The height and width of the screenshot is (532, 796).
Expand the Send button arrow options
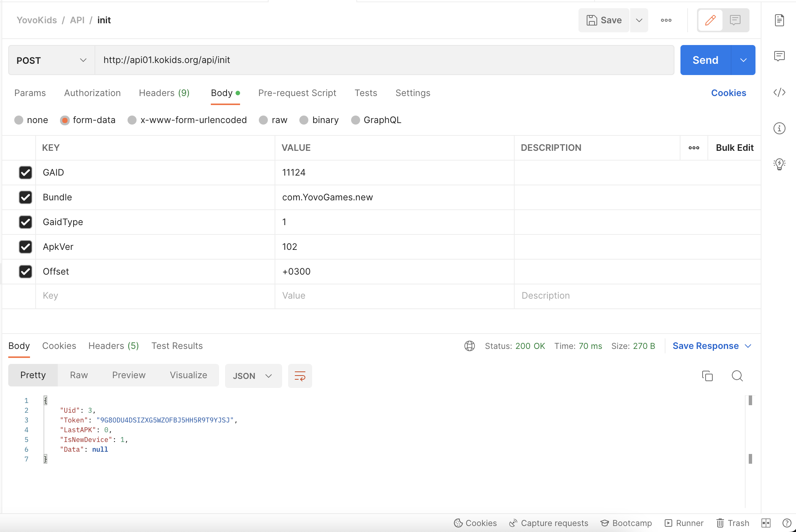743,60
